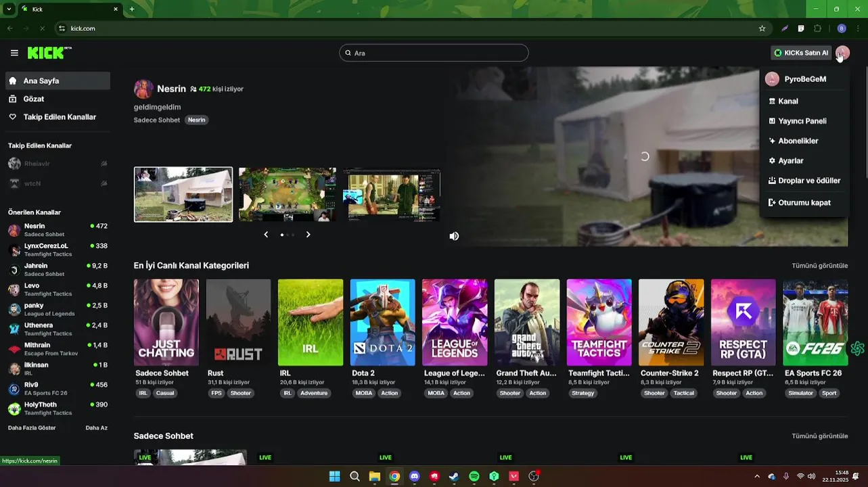
Task: Click Sadece Sohbet link under geldimgeldim
Action: [x=157, y=120]
